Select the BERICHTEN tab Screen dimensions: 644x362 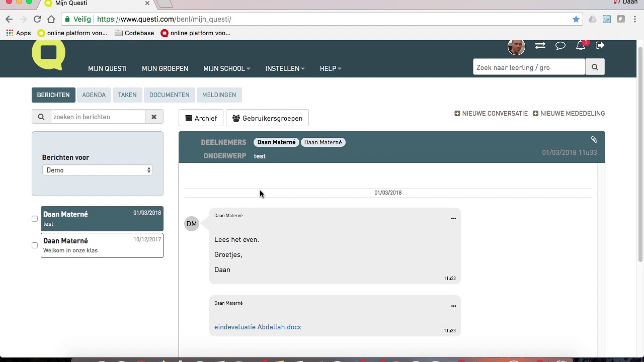[x=53, y=95]
